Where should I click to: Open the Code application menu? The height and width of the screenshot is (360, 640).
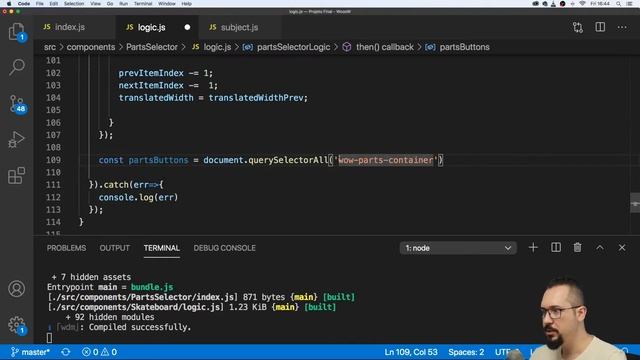(x=24, y=4)
